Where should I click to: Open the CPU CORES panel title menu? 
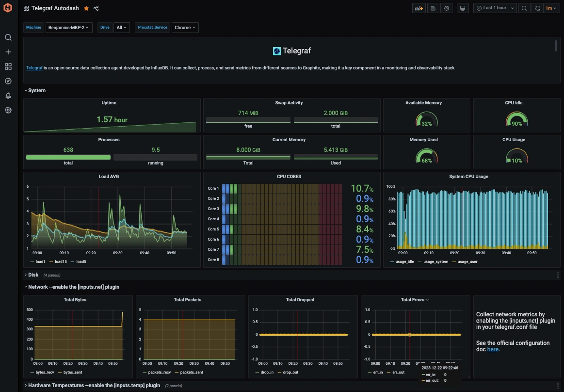(x=289, y=177)
